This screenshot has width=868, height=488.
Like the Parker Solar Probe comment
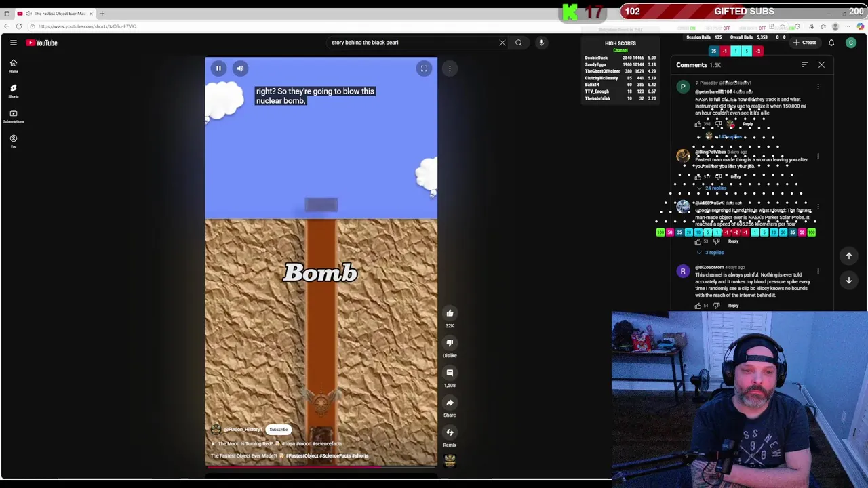tap(698, 241)
